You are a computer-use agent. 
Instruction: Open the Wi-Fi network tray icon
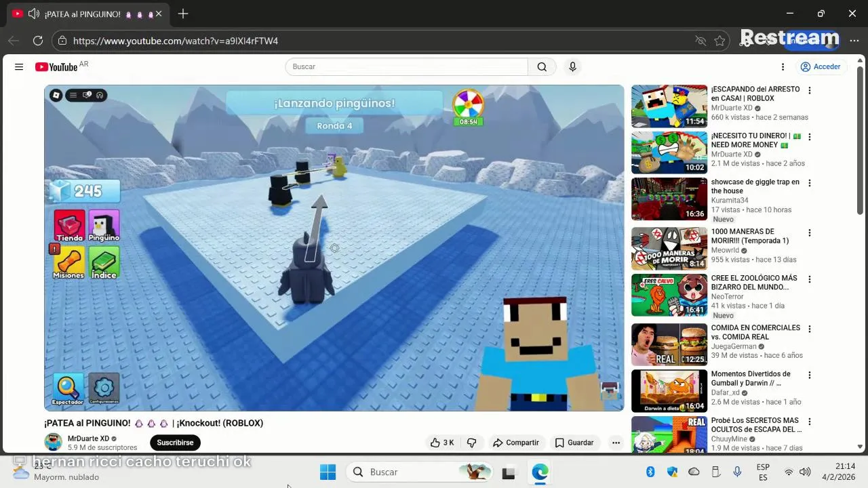pos(789,472)
